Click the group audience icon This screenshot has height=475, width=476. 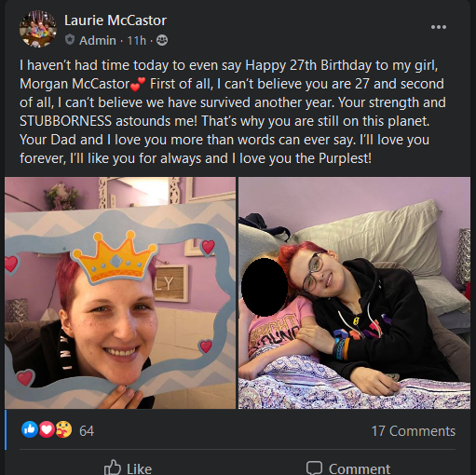162,40
